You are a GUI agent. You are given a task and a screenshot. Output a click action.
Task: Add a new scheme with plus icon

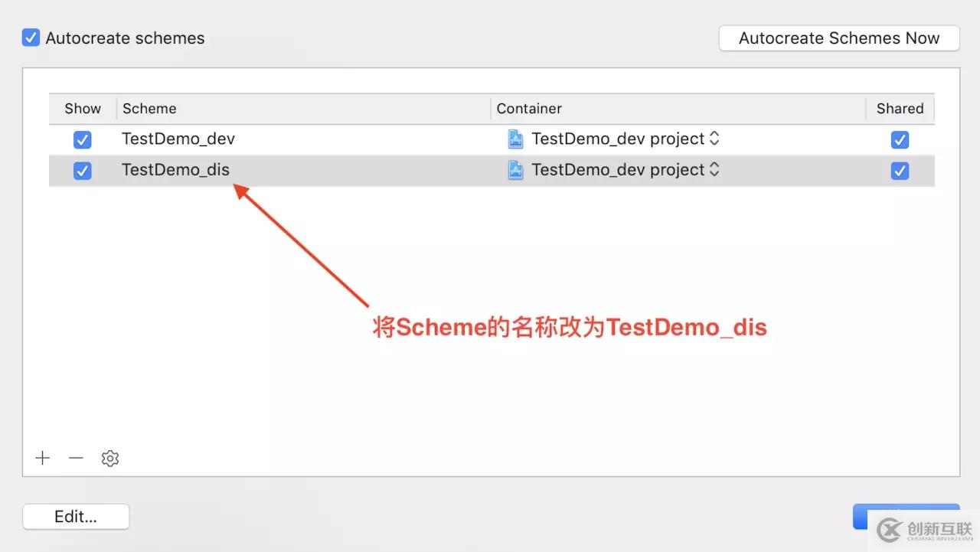43,458
